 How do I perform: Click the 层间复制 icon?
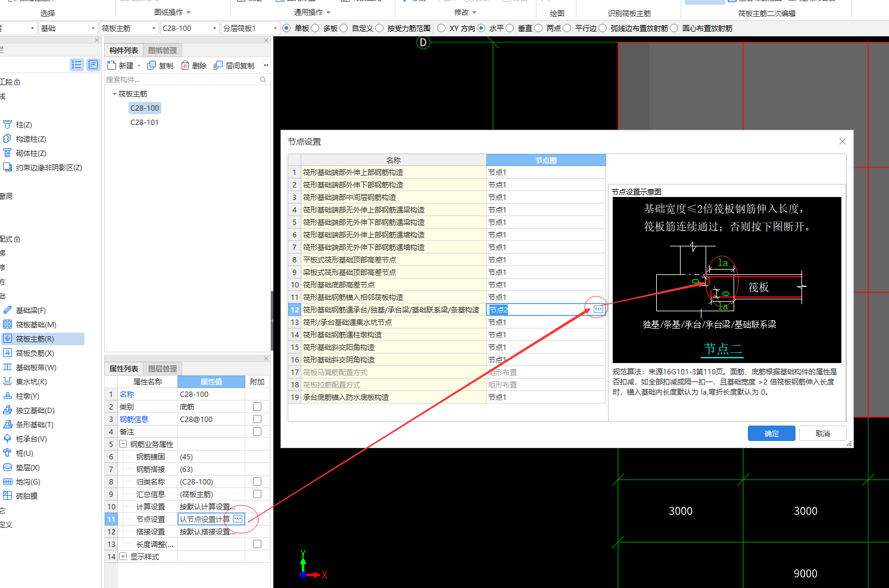(x=218, y=65)
